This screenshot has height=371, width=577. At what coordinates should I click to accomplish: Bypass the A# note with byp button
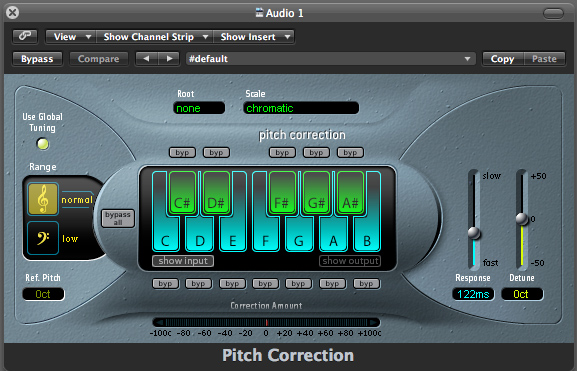pyautogui.click(x=350, y=152)
